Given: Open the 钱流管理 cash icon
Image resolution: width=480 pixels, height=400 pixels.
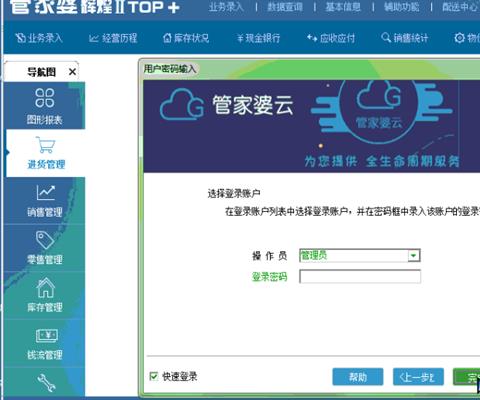Looking at the screenshot, I should [x=47, y=335].
